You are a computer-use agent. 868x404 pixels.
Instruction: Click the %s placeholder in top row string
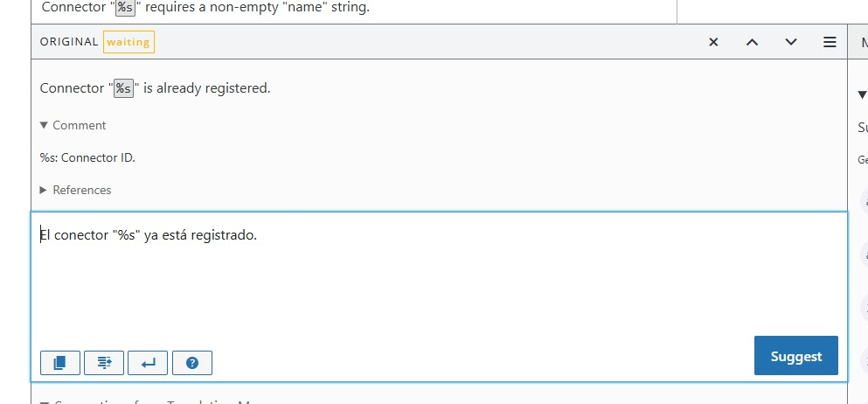coord(124,8)
